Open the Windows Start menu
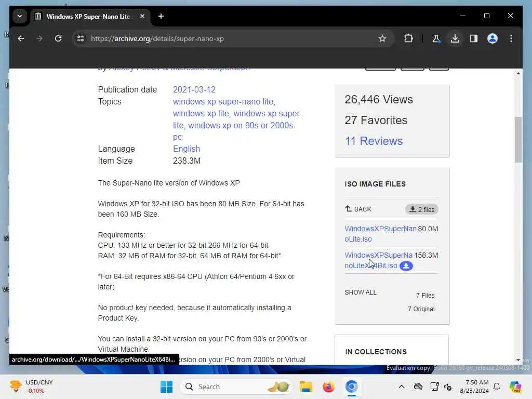Viewport: 532px width, 399px height. click(166, 387)
